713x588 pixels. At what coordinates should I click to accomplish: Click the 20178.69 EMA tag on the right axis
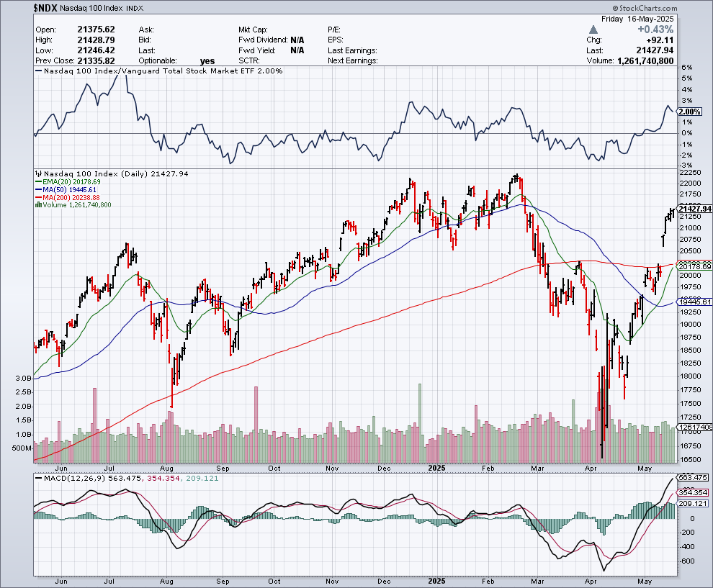pyautogui.click(x=695, y=267)
